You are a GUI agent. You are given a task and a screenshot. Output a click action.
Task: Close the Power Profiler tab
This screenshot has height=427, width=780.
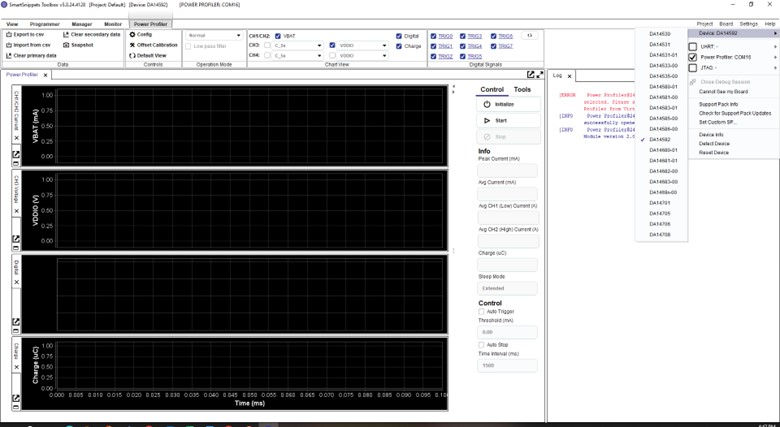[45, 75]
